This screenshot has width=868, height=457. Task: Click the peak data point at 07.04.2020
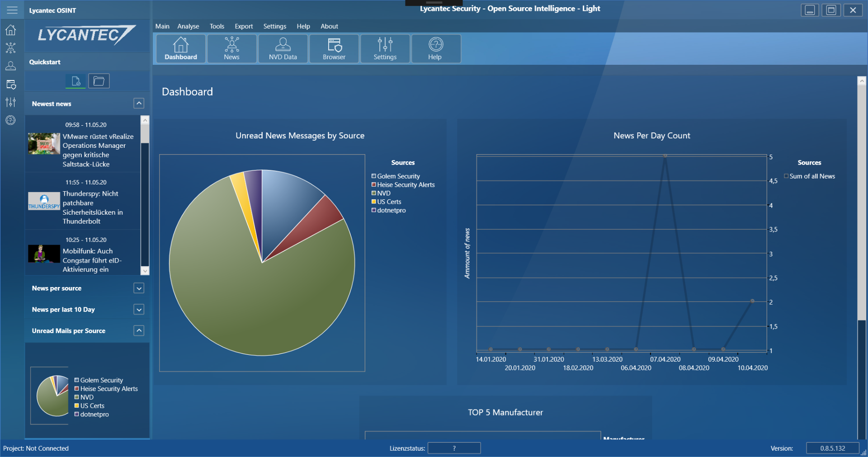[x=665, y=156]
